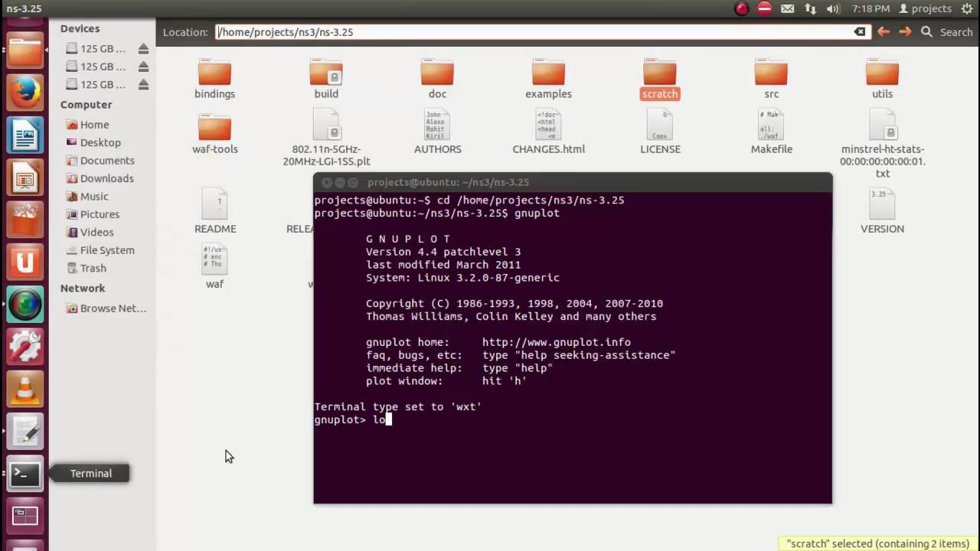Open the sound volume indicator

point(834,9)
